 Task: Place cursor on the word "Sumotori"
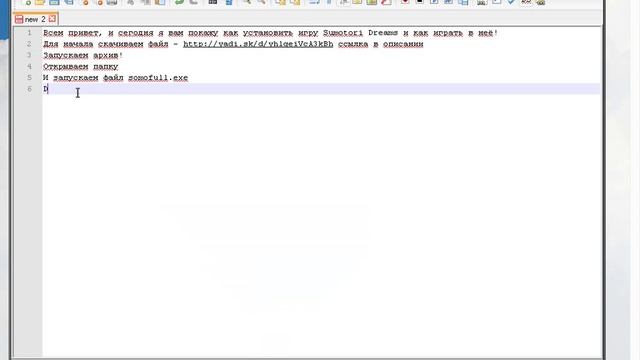343,33
